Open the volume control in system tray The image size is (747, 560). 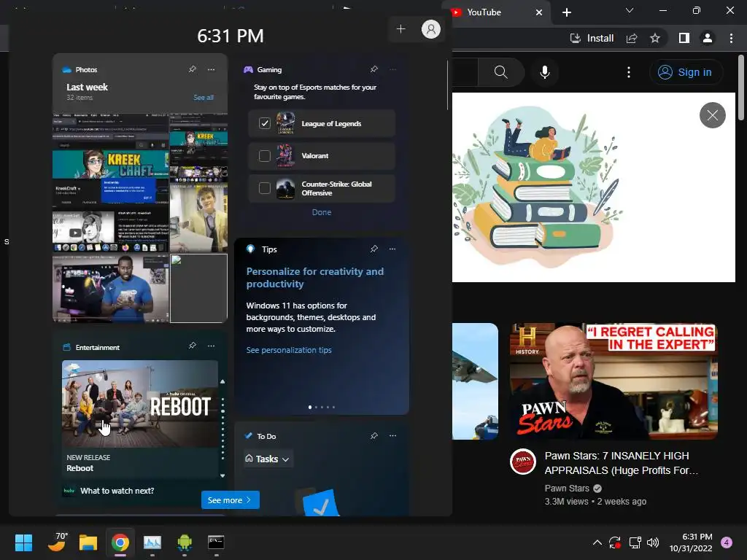point(653,542)
